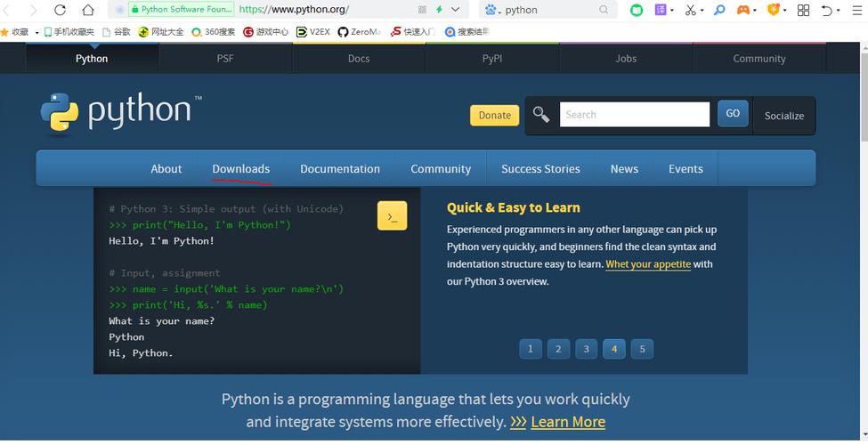Click the scissors screenshot tool icon
The image size is (868, 445).
690,10
